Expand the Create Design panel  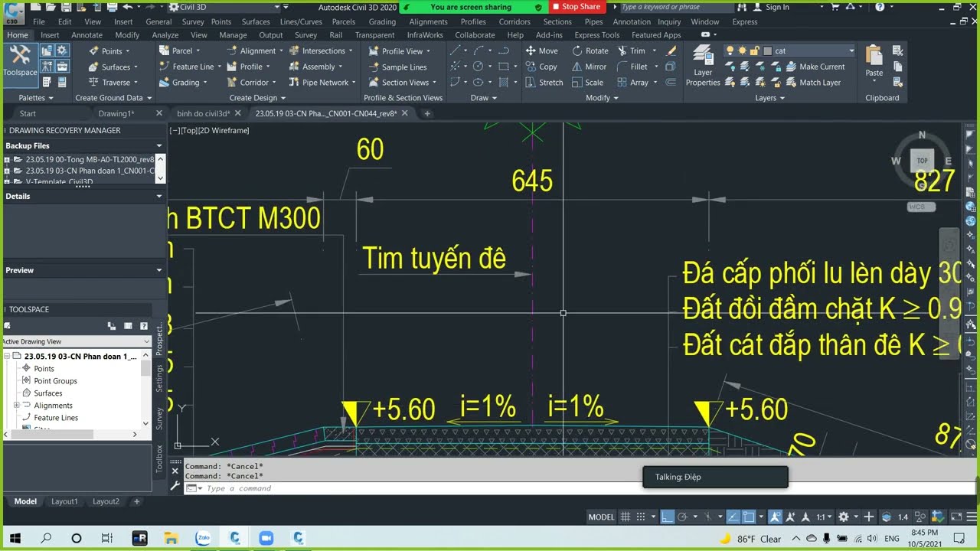pos(257,98)
